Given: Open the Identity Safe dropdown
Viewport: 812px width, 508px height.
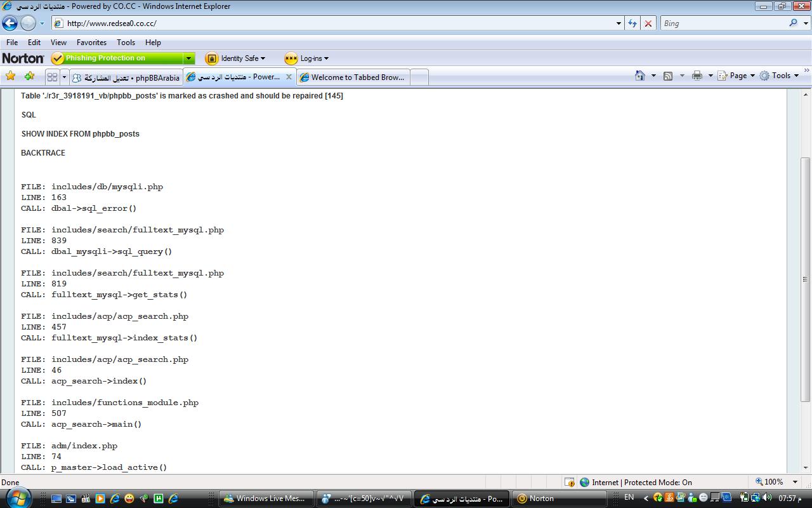Looking at the screenshot, I should (x=236, y=58).
